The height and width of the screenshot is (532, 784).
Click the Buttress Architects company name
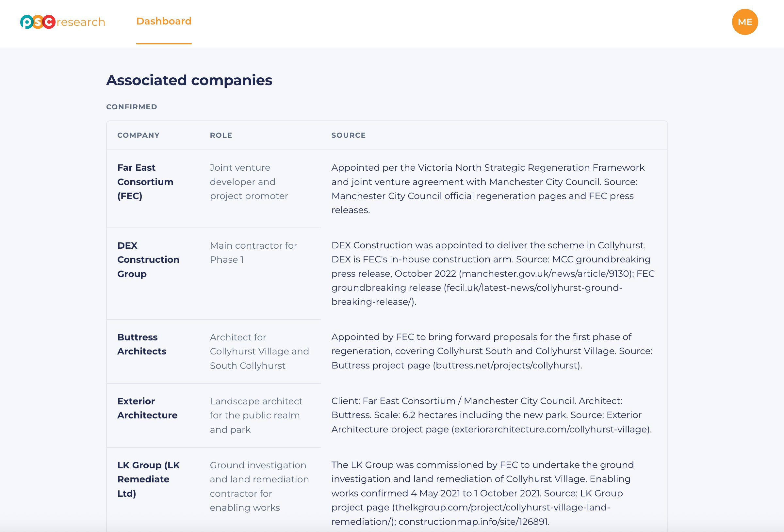coord(142,344)
